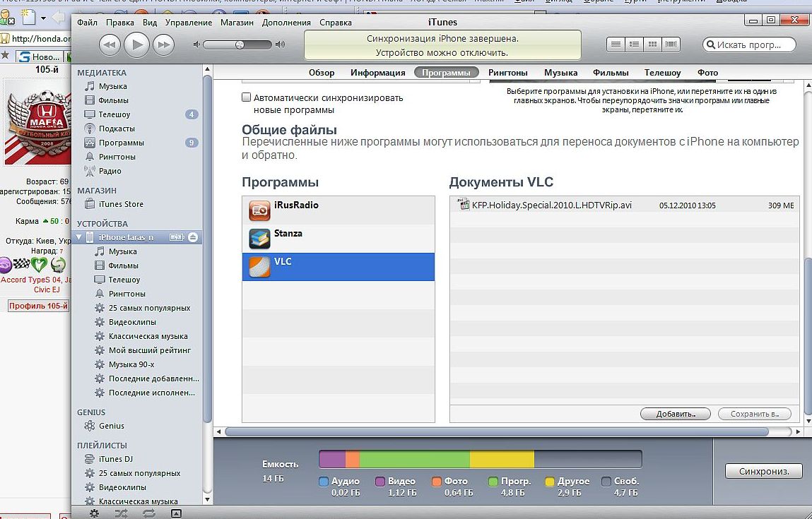
Task: Click the low volume speaker icon
Action: point(196,44)
